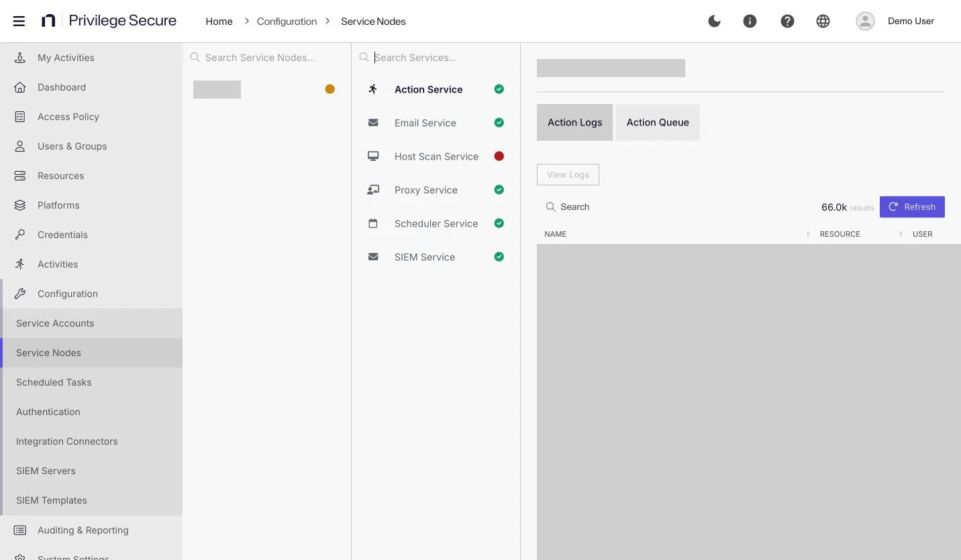Toggle dark mode moon icon
961x560 pixels.
pyautogui.click(x=715, y=21)
